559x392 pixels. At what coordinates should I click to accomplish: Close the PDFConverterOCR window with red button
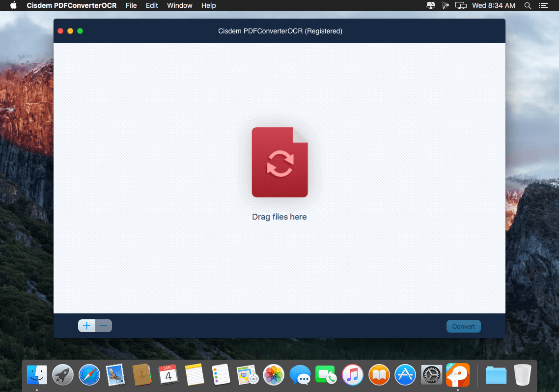(x=60, y=31)
